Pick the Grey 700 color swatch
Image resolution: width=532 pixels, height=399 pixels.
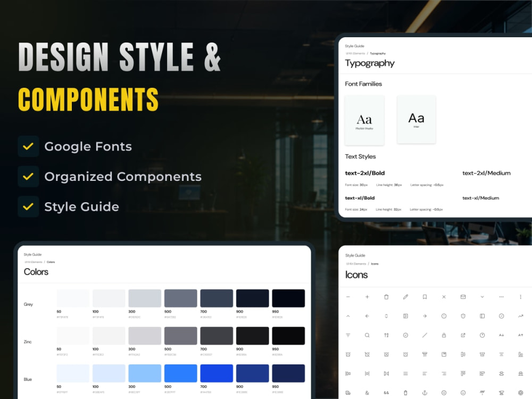[217, 298]
